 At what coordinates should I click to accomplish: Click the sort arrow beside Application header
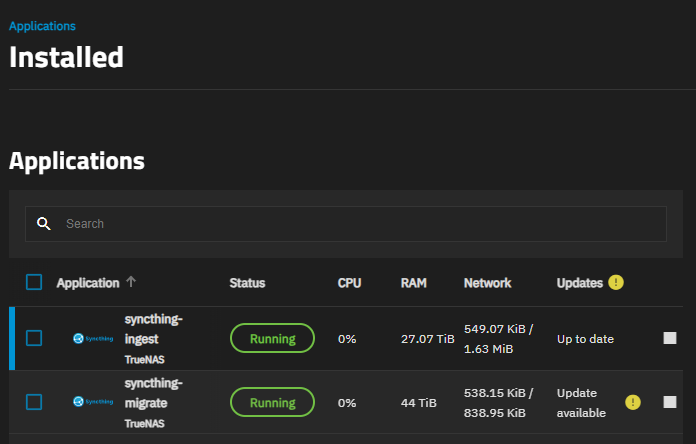[x=131, y=283]
